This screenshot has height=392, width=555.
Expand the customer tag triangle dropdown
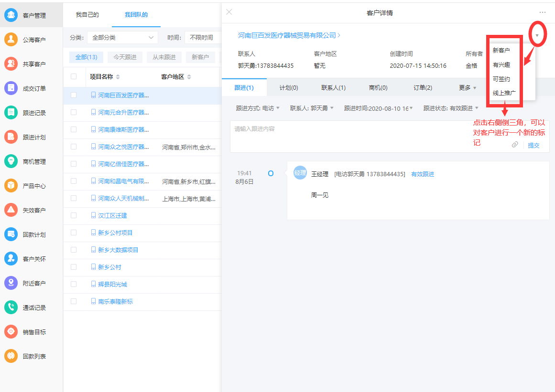pos(537,35)
